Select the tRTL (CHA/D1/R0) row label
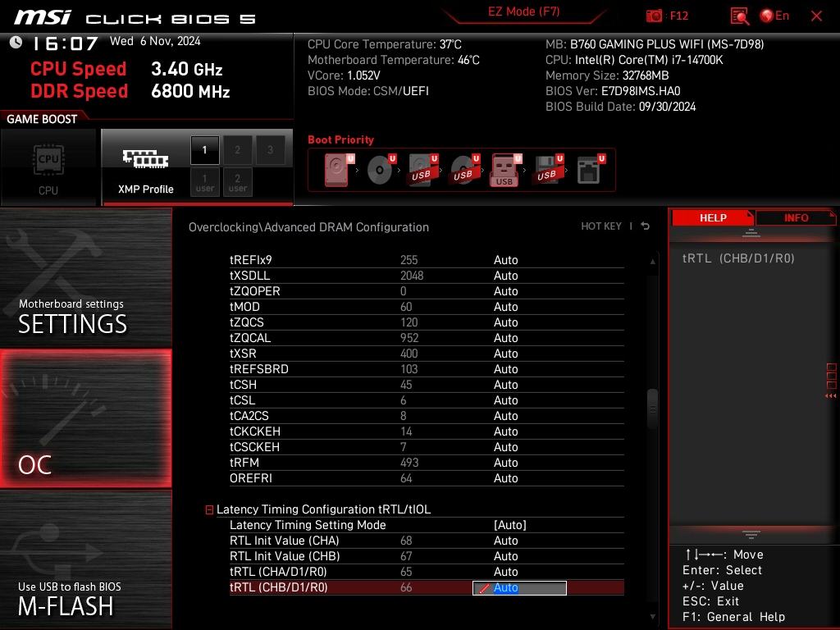The image size is (840, 630). point(278,572)
